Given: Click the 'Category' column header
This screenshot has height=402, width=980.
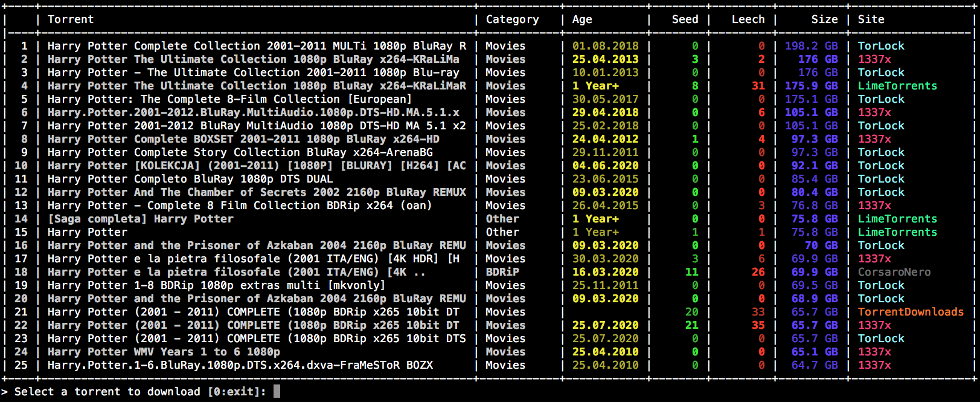Looking at the screenshot, I should (512, 19).
